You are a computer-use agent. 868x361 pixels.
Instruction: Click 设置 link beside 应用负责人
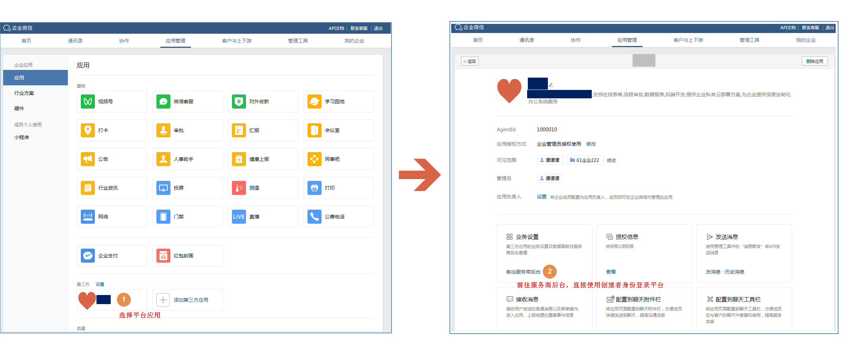click(541, 197)
